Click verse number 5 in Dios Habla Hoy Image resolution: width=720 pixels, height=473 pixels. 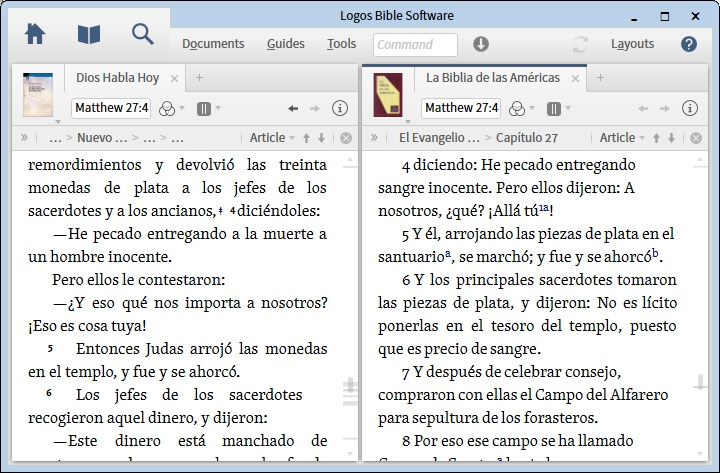coord(50,349)
